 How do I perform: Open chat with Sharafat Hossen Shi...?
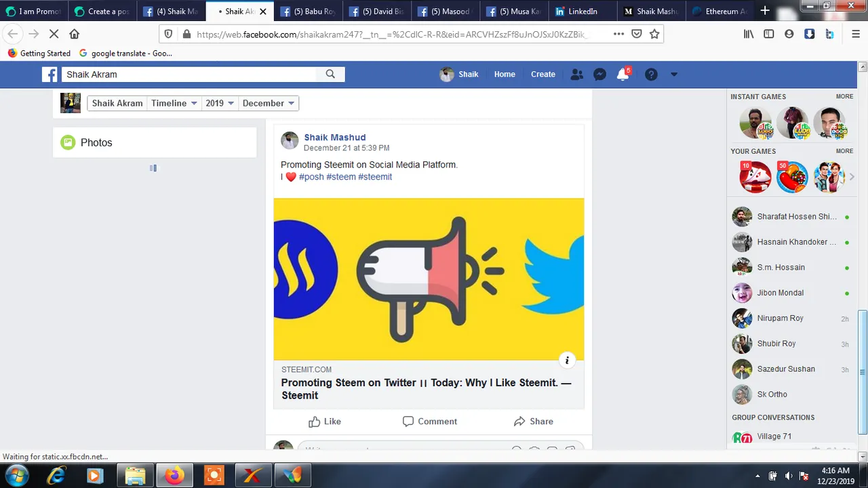pos(791,217)
